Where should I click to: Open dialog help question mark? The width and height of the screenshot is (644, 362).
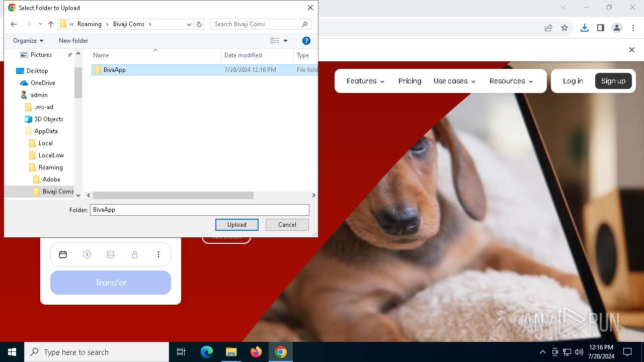(306, 41)
